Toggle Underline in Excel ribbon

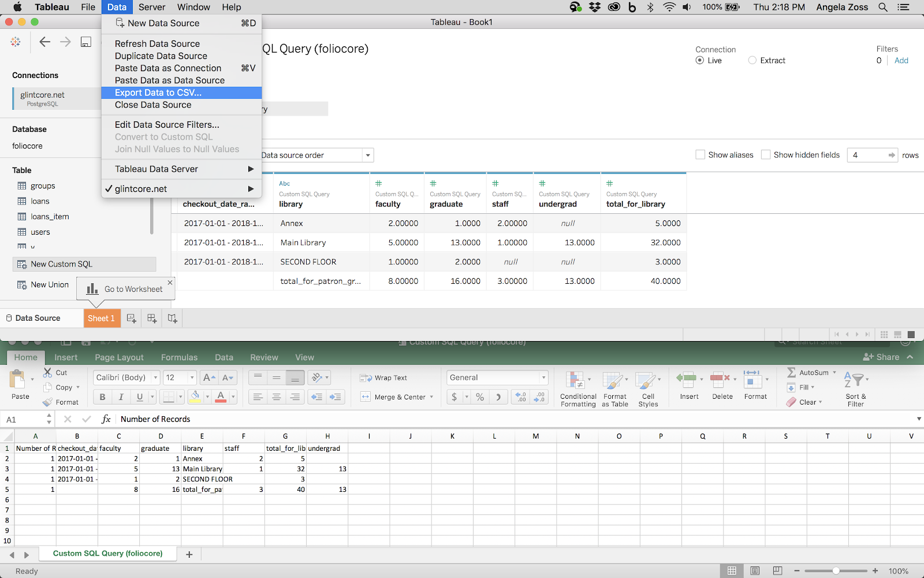139,397
